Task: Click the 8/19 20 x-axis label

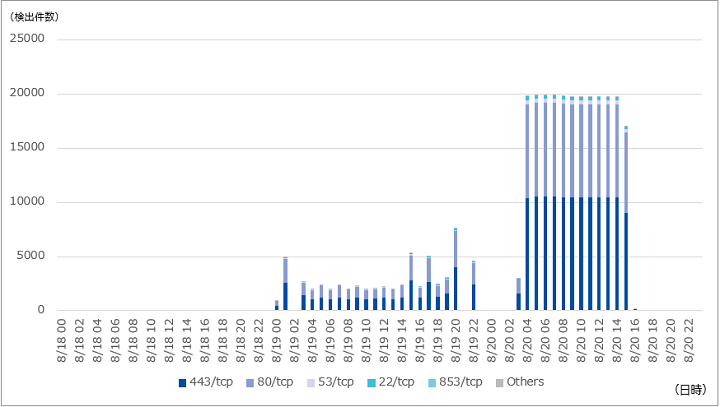Action: [x=456, y=341]
